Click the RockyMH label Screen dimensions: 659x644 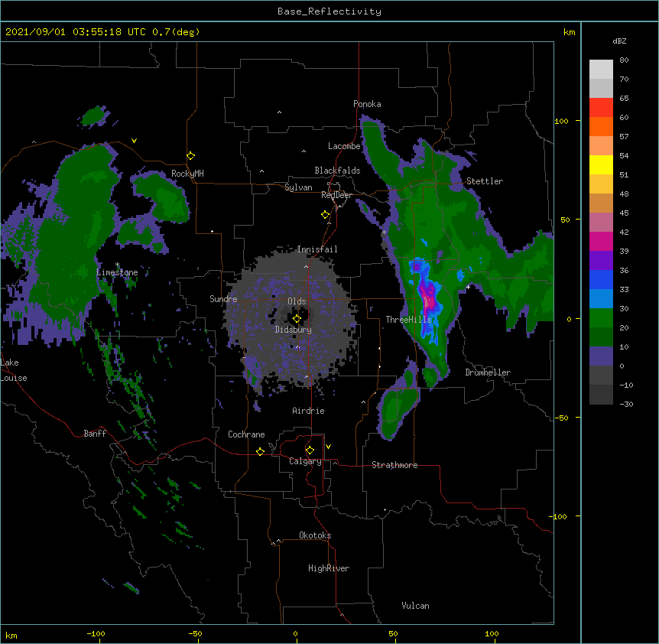pos(187,174)
